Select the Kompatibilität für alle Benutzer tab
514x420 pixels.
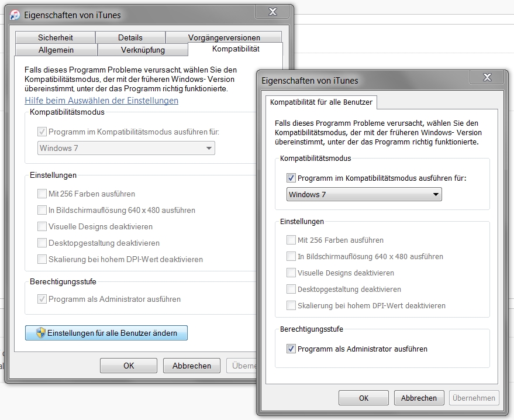coord(321,102)
